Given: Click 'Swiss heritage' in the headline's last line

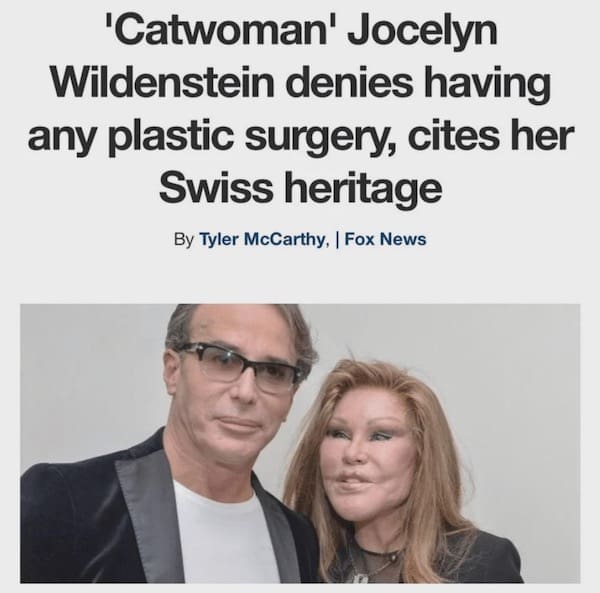Looking at the screenshot, I should coord(300,190).
